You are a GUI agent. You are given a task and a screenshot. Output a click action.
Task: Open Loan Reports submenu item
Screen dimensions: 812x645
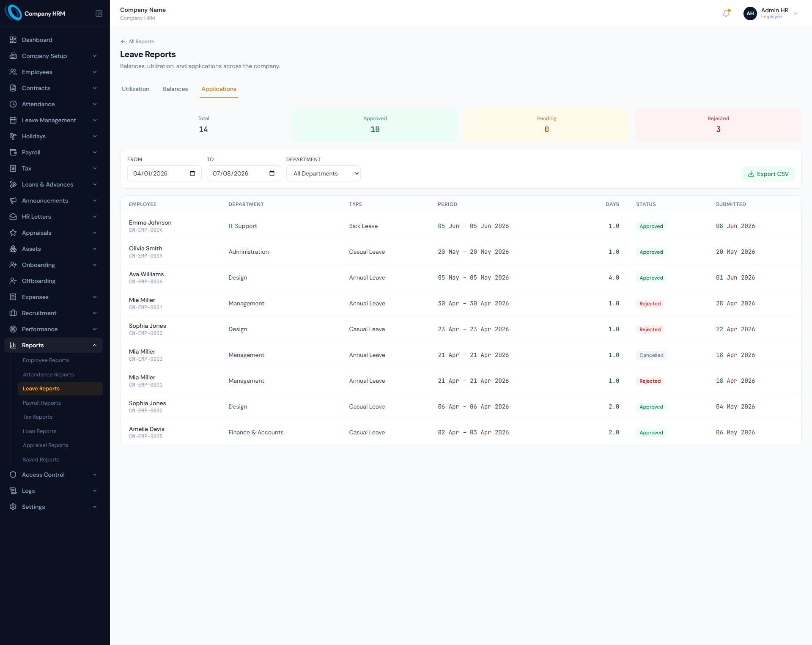point(39,431)
